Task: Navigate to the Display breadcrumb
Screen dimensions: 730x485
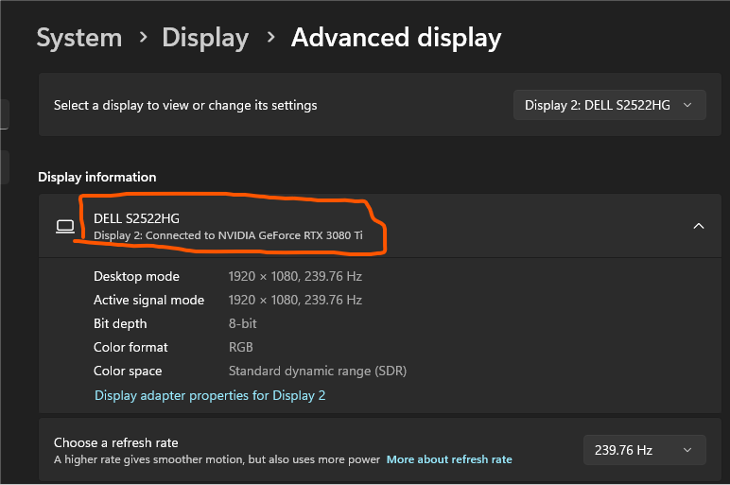Action: 205,38
